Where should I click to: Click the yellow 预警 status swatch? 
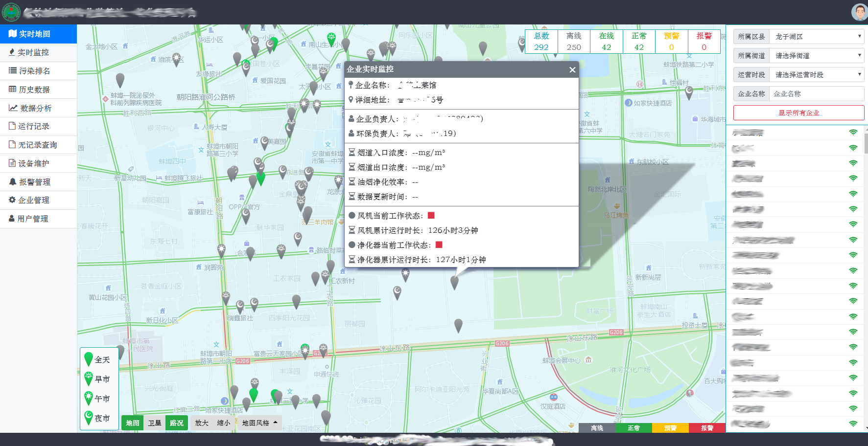tap(670, 428)
